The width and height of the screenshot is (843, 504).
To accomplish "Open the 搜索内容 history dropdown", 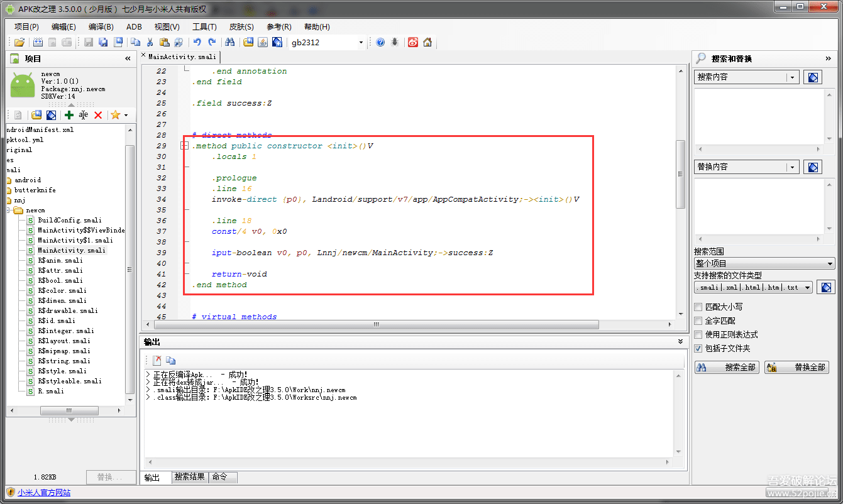I will pyautogui.click(x=793, y=77).
